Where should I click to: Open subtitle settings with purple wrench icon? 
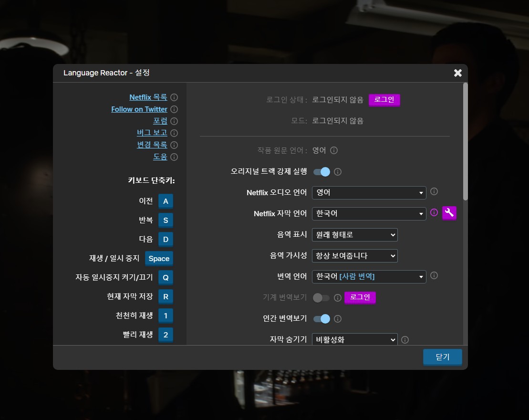click(x=449, y=213)
